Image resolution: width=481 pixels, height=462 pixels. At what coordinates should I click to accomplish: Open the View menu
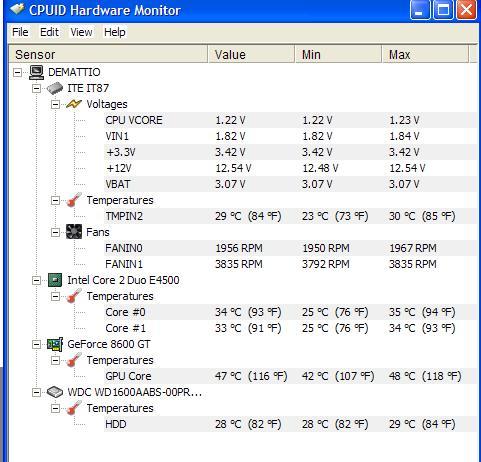81,32
